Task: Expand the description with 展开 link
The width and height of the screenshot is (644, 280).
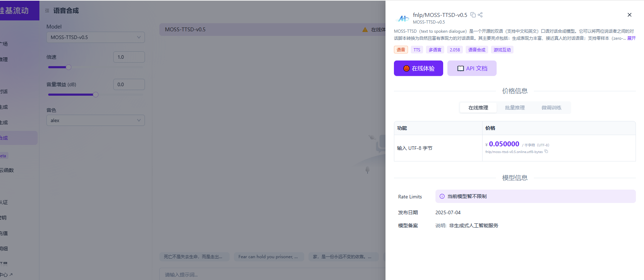Action: [x=631, y=38]
